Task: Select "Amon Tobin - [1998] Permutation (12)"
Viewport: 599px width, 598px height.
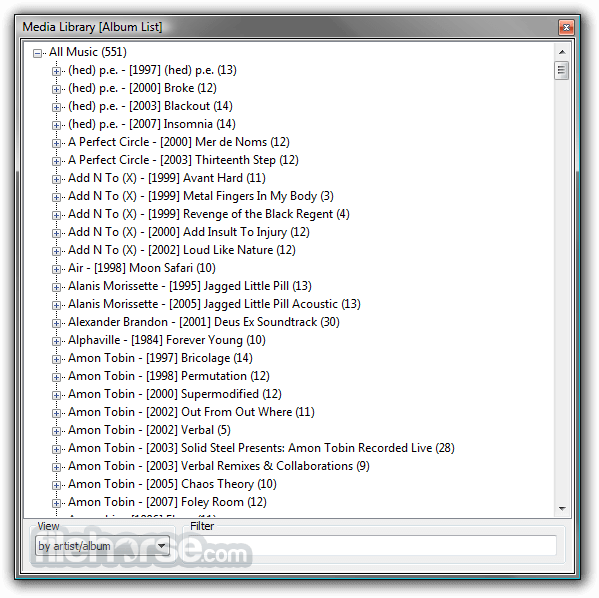Action: point(169,376)
